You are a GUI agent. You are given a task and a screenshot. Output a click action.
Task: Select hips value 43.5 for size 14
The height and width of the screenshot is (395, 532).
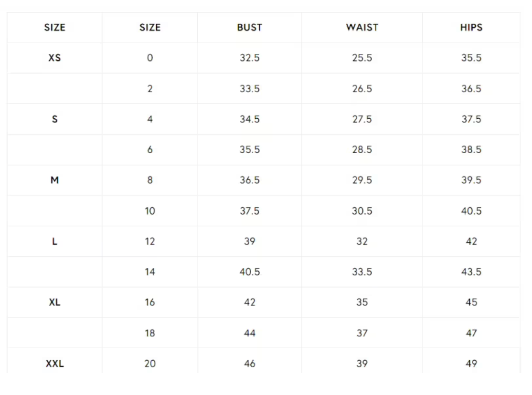click(x=471, y=272)
